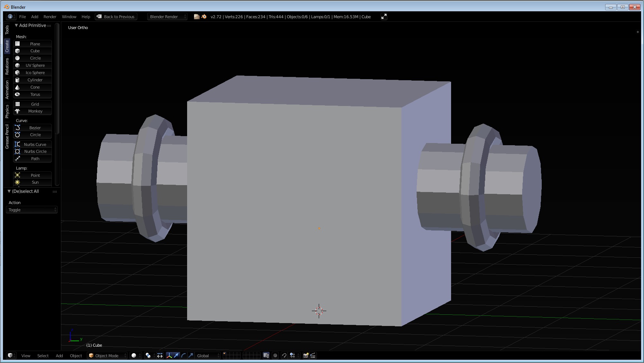Open the 3D viewport Select menu
644x363 pixels.
coord(43,356)
